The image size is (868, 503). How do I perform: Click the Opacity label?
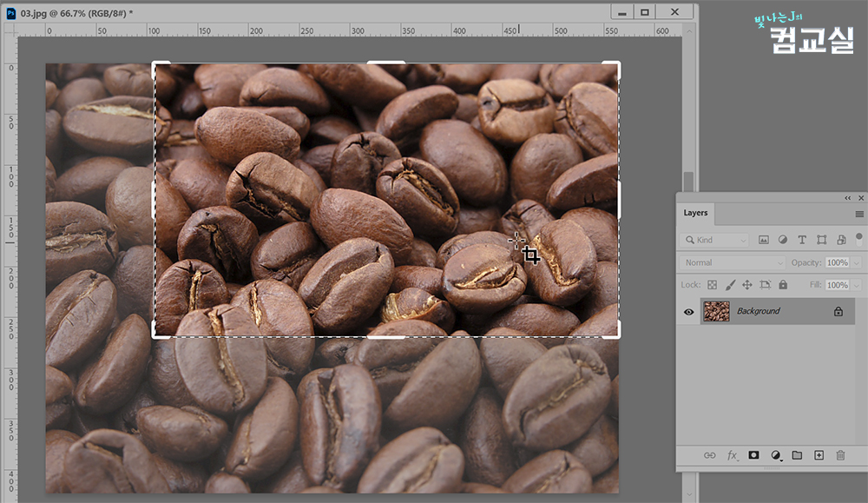806,262
